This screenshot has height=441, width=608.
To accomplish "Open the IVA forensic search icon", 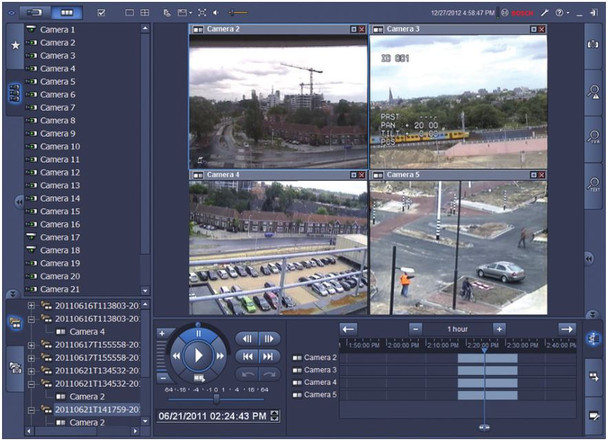I will tap(592, 138).
